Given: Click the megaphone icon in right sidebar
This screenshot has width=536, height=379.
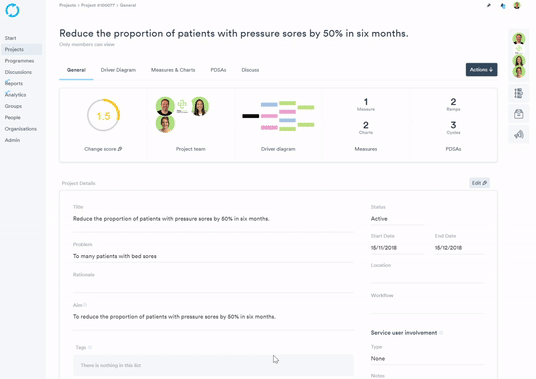Looking at the screenshot, I should point(519,134).
